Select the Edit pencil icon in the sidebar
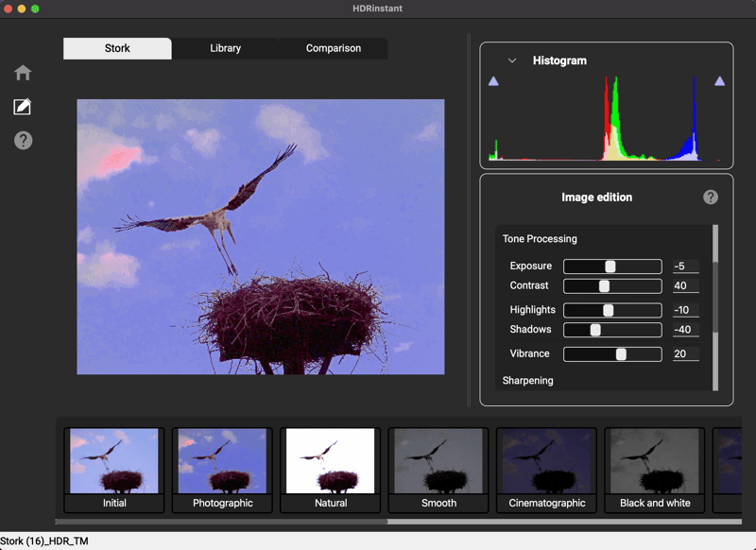The image size is (756, 550). click(x=23, y=106)
